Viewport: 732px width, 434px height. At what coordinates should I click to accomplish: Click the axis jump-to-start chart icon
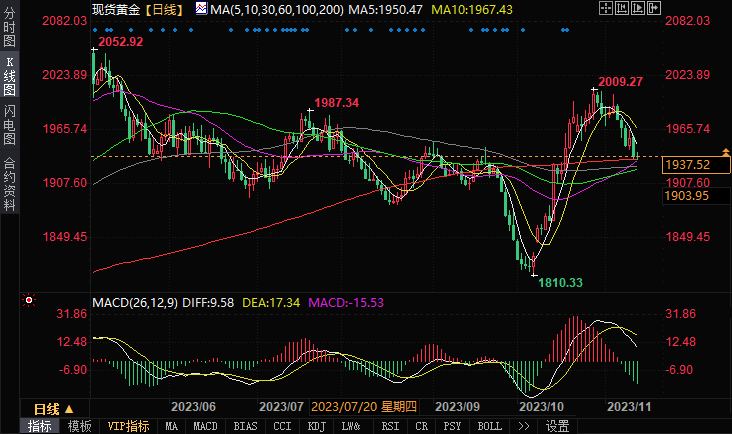coord(621,8)
